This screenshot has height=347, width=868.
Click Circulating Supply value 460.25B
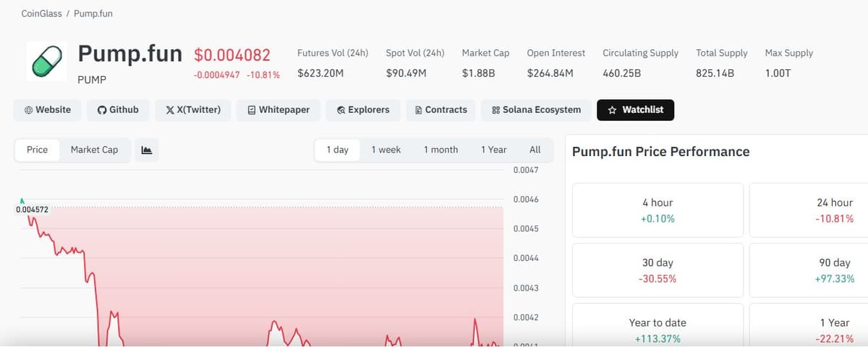pyautogui.click(x=621, y=73)
